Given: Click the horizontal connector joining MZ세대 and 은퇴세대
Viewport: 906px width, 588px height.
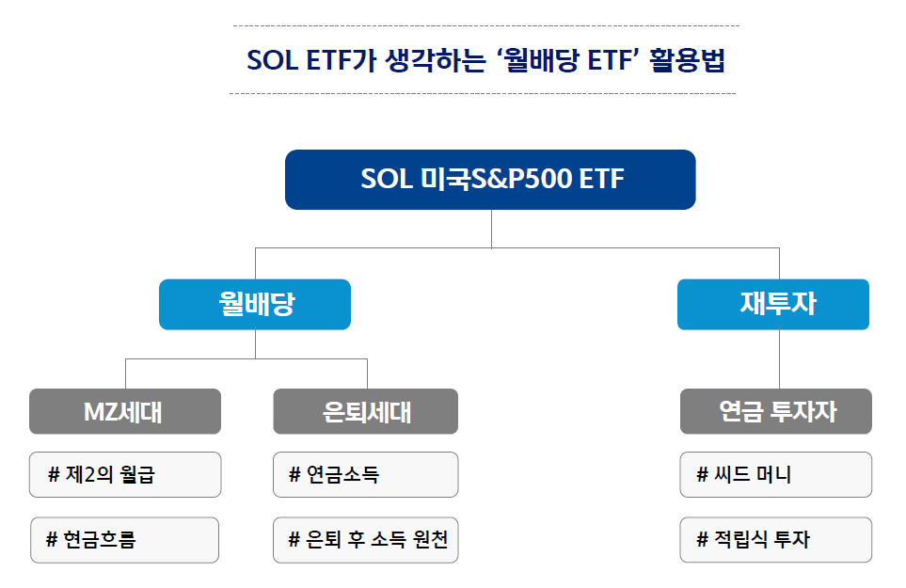Looking at the screenshot, I should click(x=246, y=359).
